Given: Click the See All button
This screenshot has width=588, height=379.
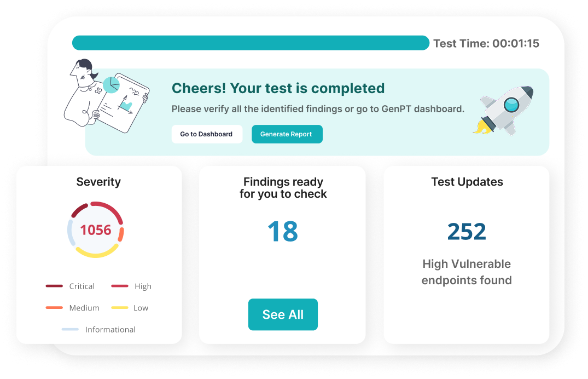Looking at the screenshot, I should click(x=283, y=314).
